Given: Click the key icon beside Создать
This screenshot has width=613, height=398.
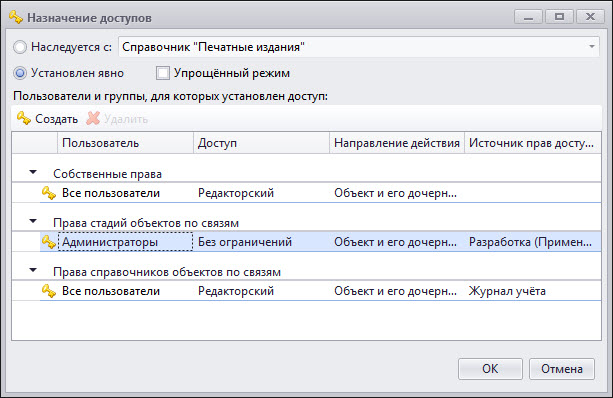Looking at the screenshot, I should 24,118.
